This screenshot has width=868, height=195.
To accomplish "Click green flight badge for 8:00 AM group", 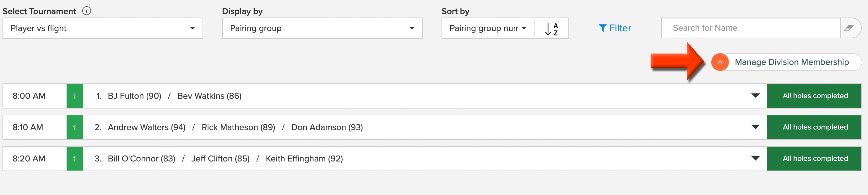I will pyautogui.click(x=75, y=96).
